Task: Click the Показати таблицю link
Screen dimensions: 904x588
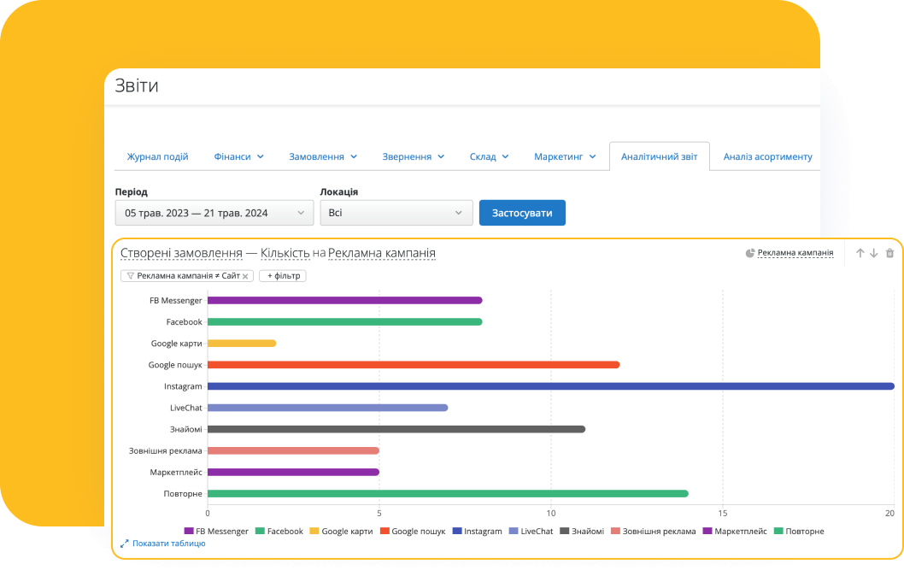Action: 168,543
